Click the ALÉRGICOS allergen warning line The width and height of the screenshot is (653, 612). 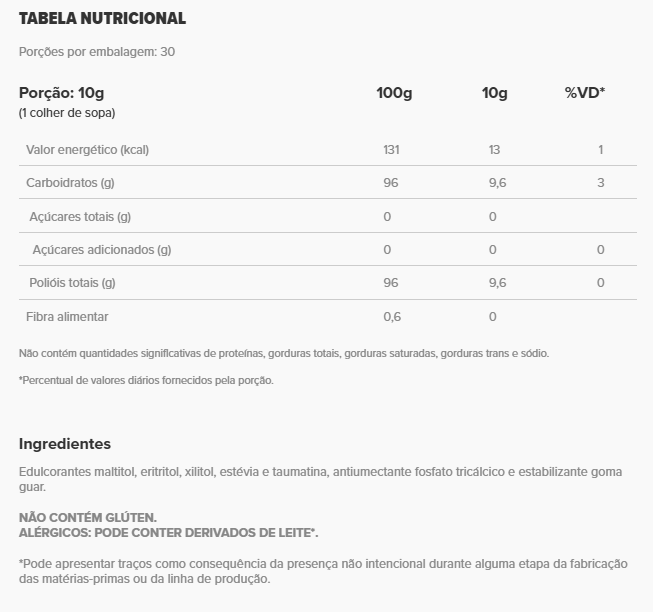coord(169,533)
